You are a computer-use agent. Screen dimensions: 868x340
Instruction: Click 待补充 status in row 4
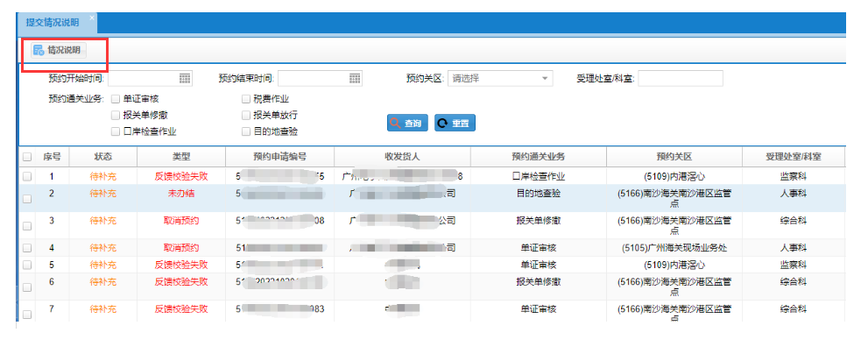pos(103,247)
